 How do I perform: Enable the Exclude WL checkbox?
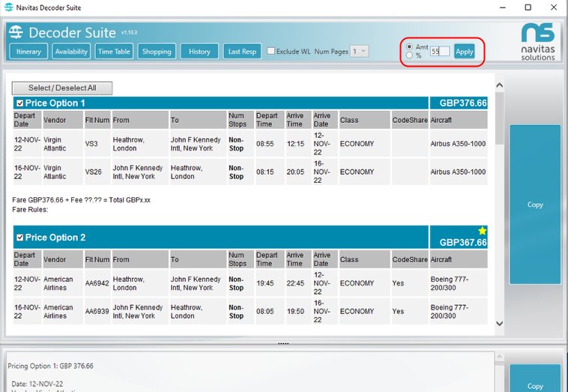pos(271,51)
